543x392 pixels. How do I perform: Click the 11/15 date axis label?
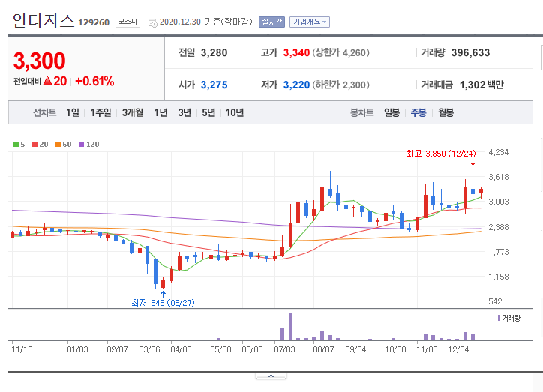coord(22,349)
